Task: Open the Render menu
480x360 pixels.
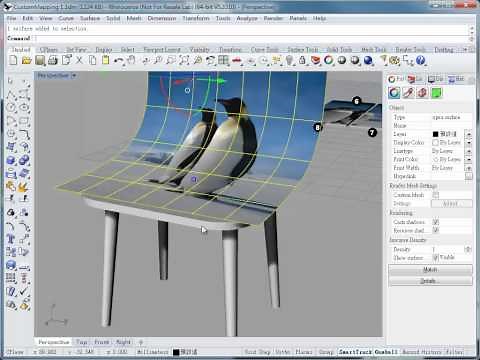Action: (273, 18)
